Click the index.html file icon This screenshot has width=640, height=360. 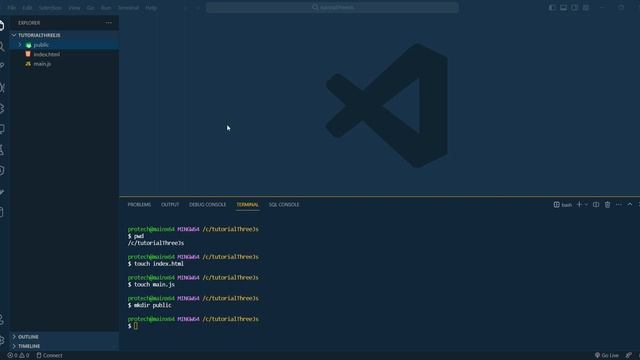coord(28,54)
